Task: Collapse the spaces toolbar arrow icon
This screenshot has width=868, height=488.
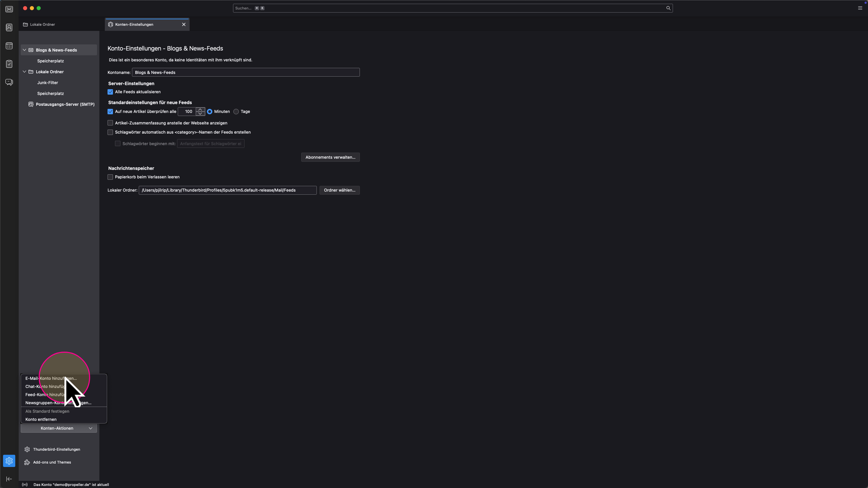Action: 9,479
